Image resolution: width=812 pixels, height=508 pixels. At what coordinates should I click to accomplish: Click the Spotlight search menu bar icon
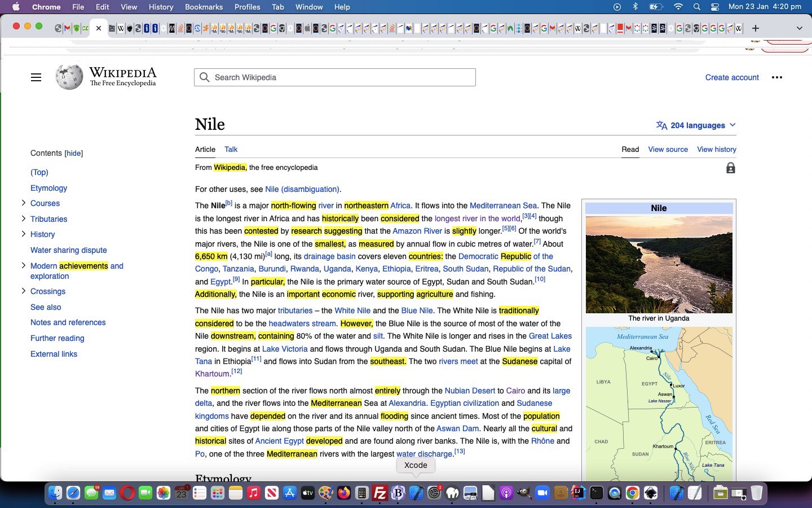[x=697, y=7]
